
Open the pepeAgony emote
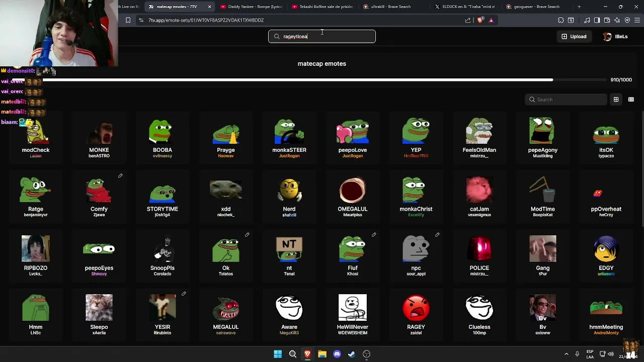click(543, 138)
